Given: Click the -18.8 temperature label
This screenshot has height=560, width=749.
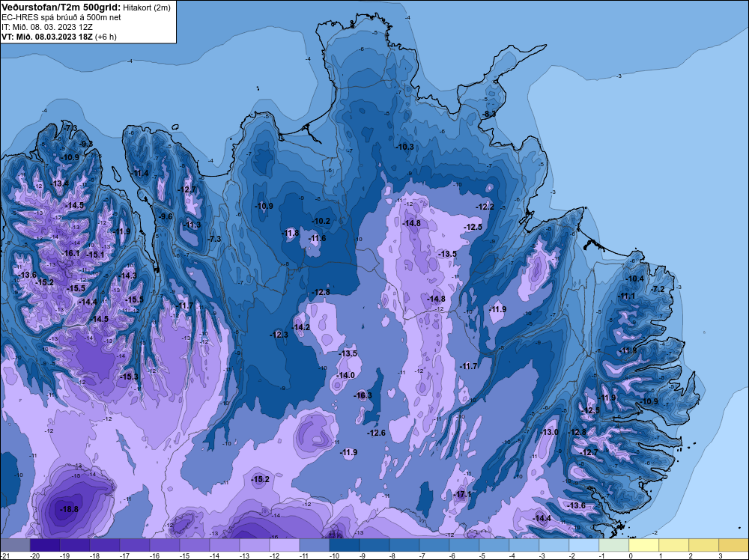Looking at the screenshot, I should click(69, 509).
